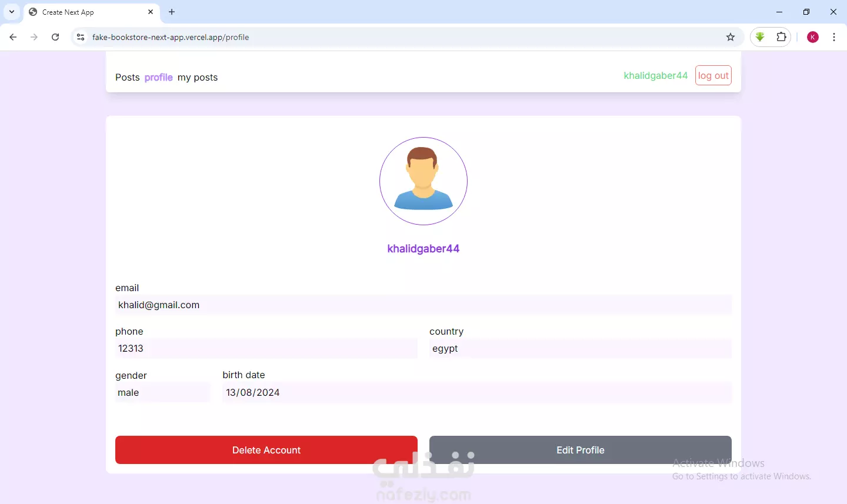Screen dimensions: 847x504
Task: Go forward with browser forward arrow
Action: 34,37
